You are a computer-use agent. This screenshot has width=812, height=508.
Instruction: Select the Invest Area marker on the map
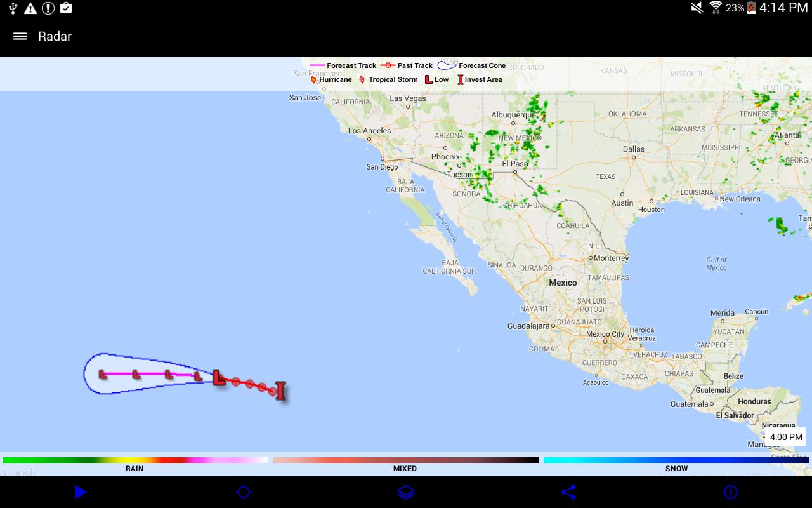[280, 391]
